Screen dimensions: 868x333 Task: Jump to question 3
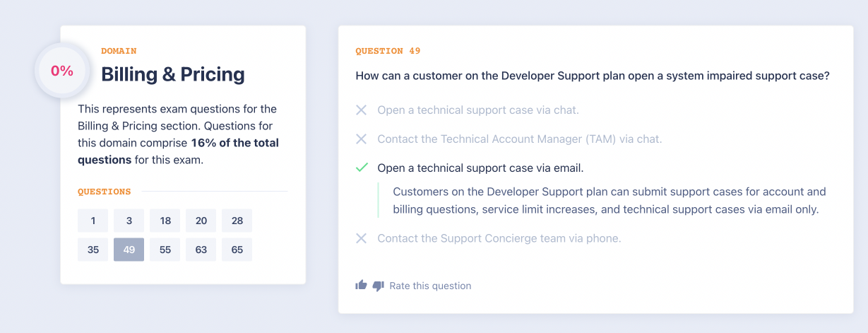coord(129,221)
